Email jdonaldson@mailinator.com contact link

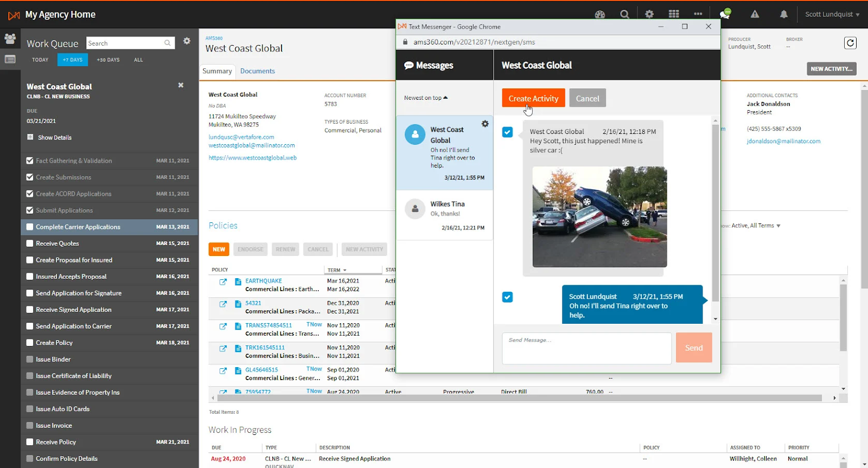coord(783,141)
